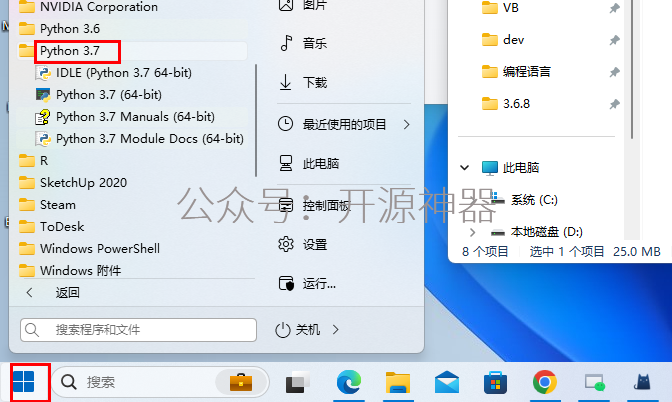Viewport: 672px width, 402px height.
Task: Unpin VB using its pin icon
Action: tap(615, 8)
